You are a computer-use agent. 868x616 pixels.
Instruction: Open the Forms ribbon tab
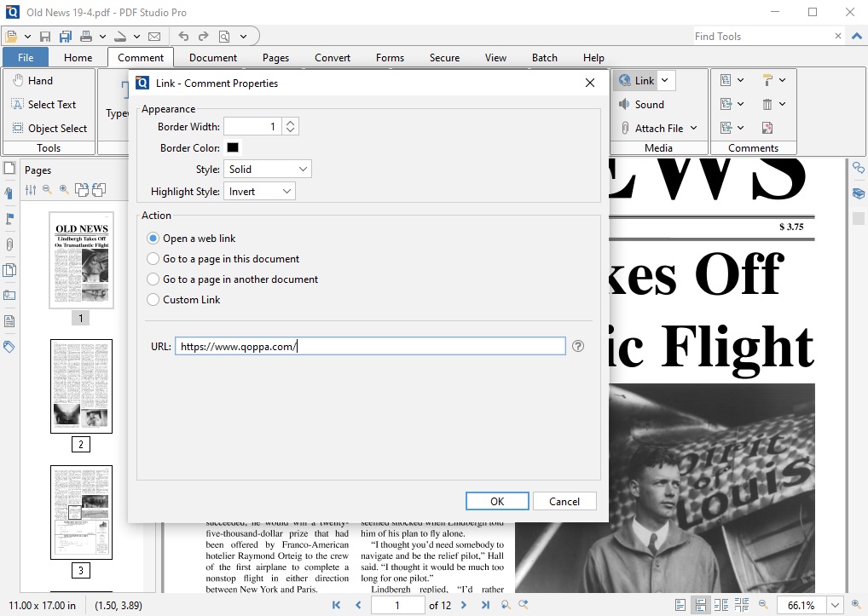click(x=390, y=58)
